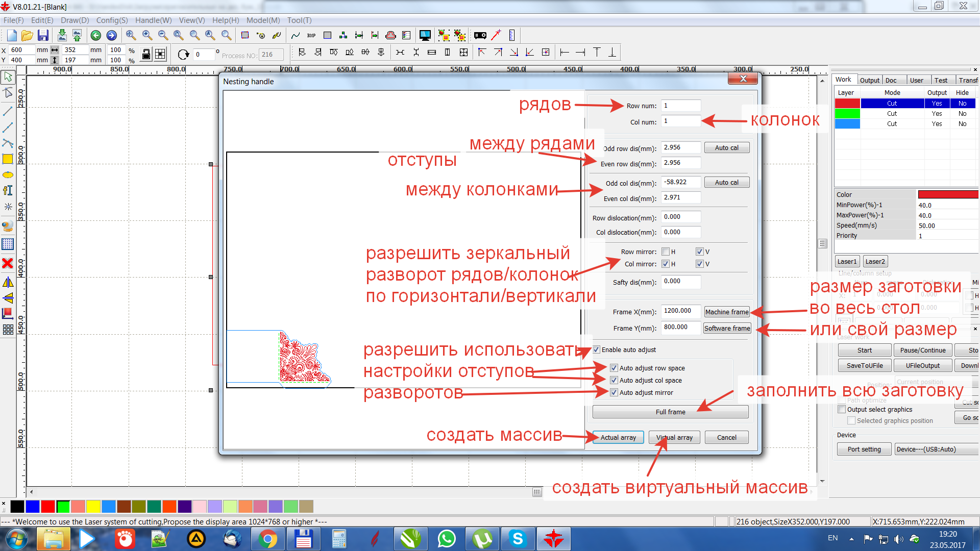Click the Full frame button

[670, 412]
